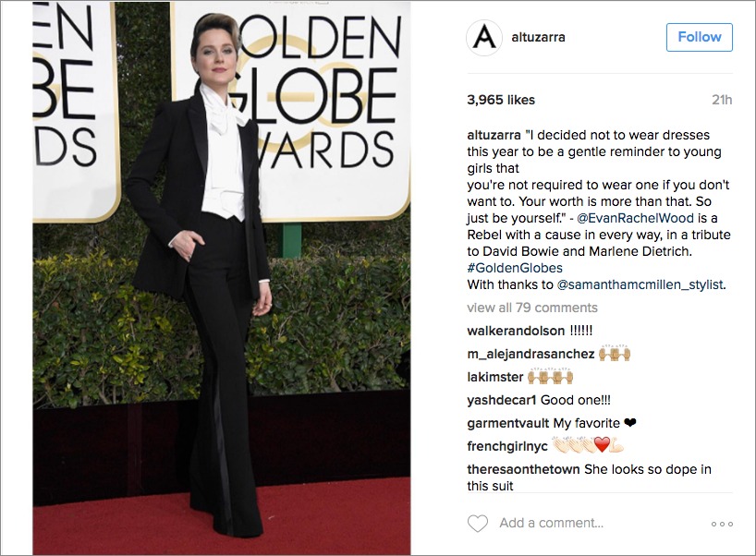756x556 pixels.
Task: Open theresaonthetown commenter profile
Action: 523,469
